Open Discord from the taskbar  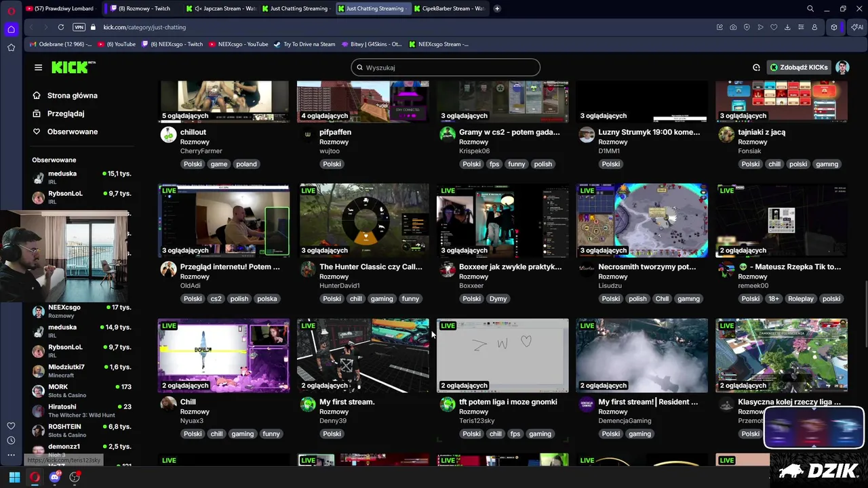(x=55, y=477)
